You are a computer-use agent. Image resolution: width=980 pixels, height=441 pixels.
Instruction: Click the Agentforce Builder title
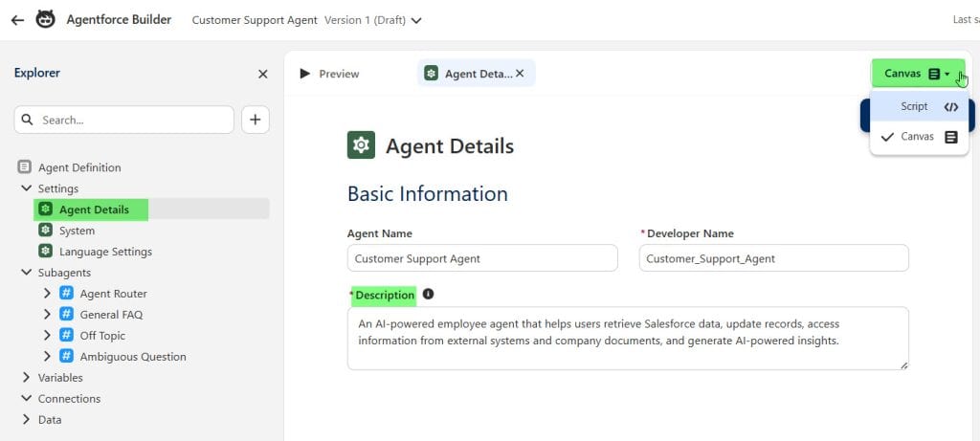pyautogui.click(x=119, y=19)
